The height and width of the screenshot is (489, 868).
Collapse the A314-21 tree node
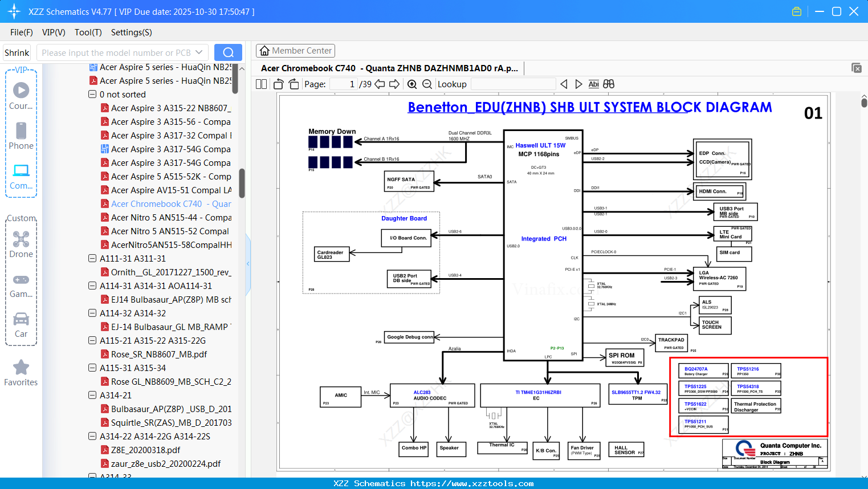coord(92,395)
